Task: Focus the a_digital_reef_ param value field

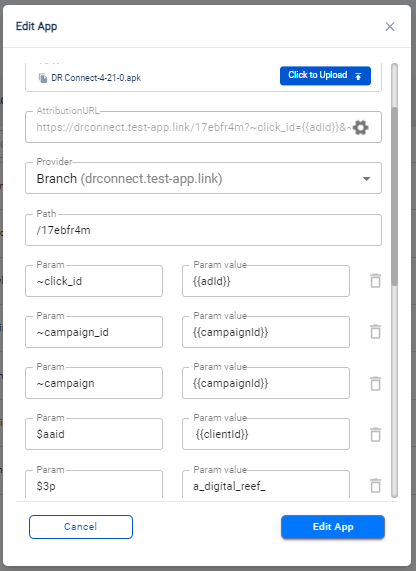Action: tap(266, 484)
